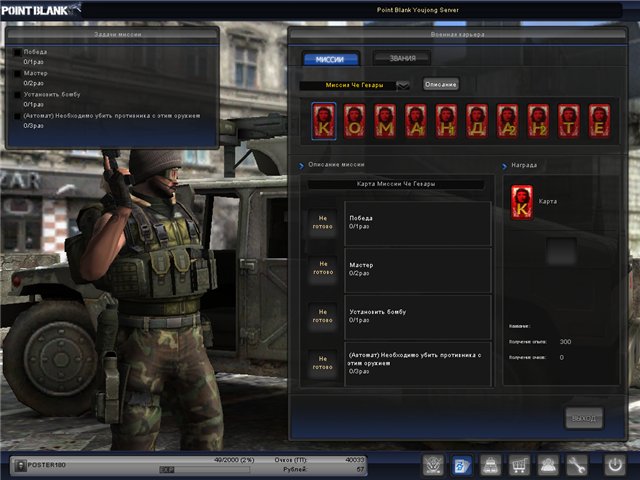Toggle the Мастер checkbox in tasks panel
Screen dimensions: 640x480
click(x=17, y=73)
